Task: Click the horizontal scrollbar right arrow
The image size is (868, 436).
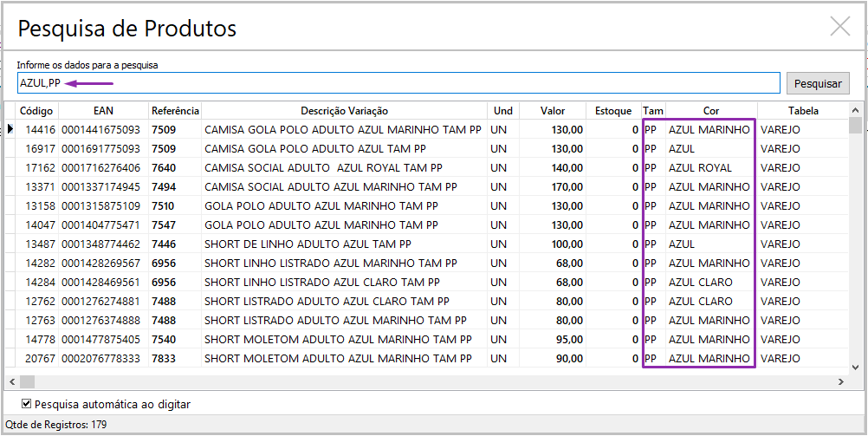Action: point(840,382)
